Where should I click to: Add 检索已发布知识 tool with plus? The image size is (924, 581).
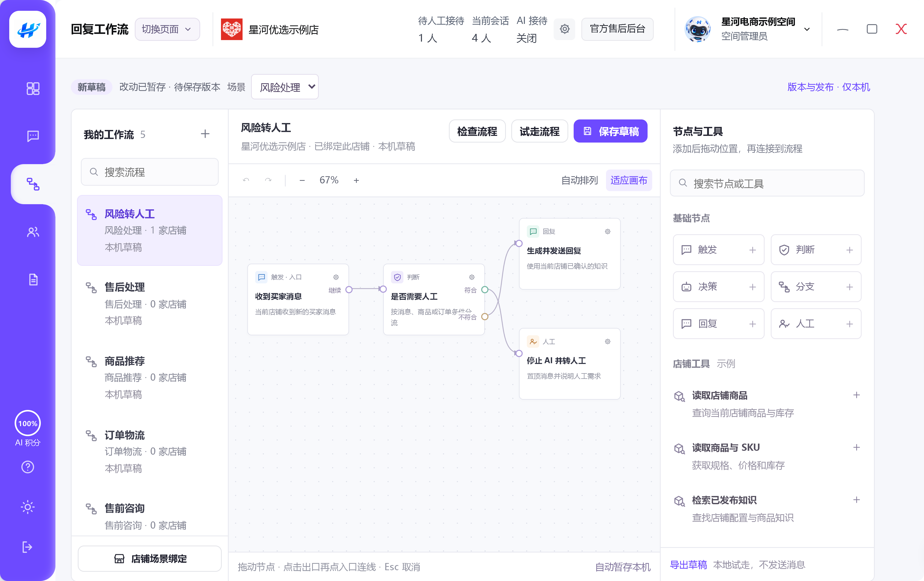tap(856, 500)
